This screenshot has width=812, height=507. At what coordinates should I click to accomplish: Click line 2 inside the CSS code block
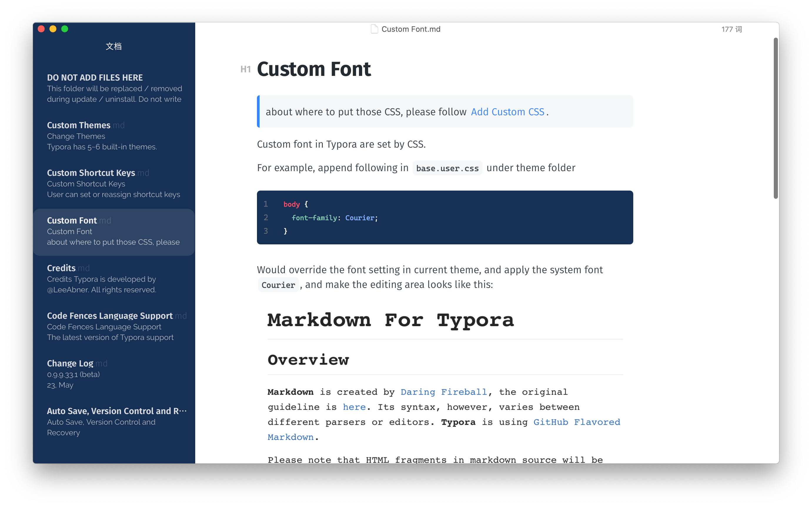(x=334, y=218)
